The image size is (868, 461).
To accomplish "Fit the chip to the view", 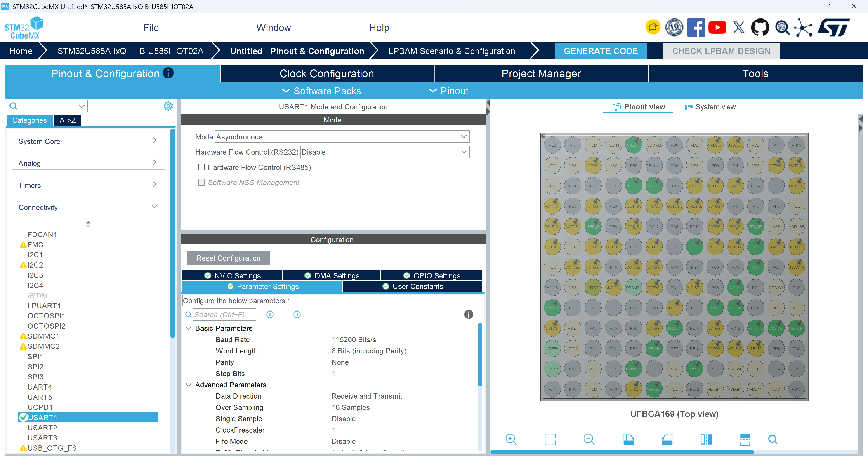I will tap(550, 439).
